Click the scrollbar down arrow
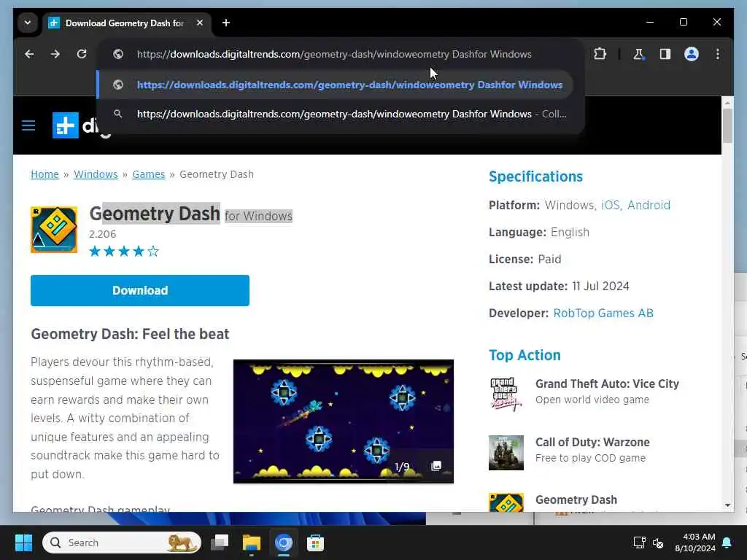 coord(727,505)
